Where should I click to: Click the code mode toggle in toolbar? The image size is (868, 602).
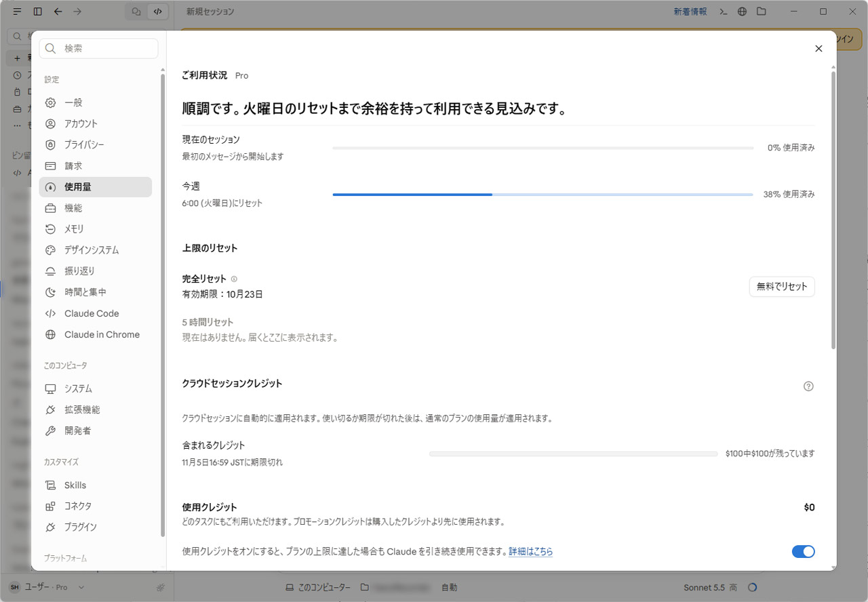[157, 12]
